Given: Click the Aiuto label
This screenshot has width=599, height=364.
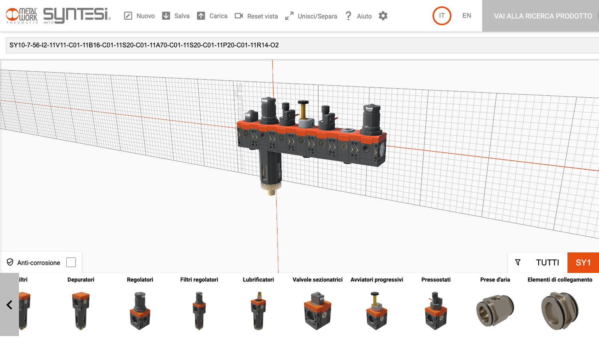Looking at the screenshot, I should (364, 16).
